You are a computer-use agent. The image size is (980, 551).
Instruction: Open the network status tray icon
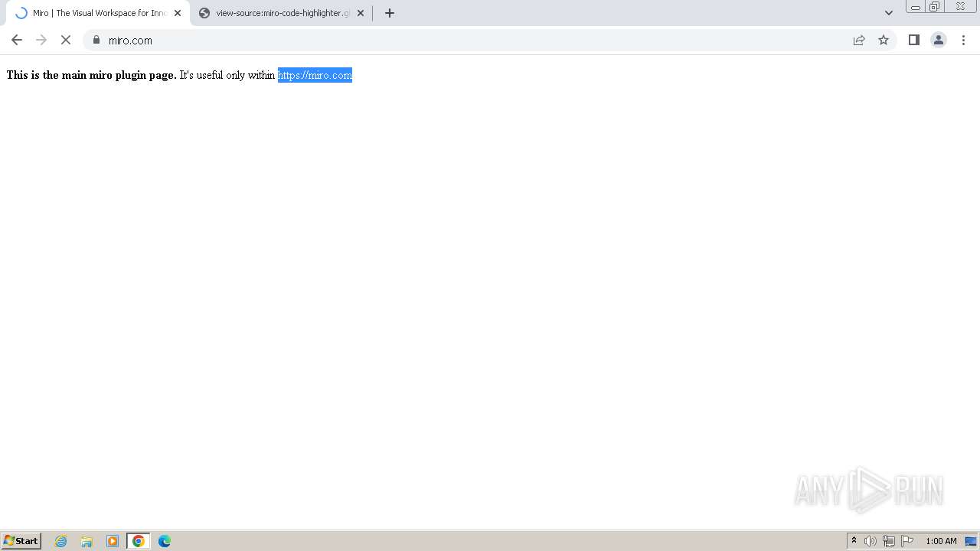point(889,541)
